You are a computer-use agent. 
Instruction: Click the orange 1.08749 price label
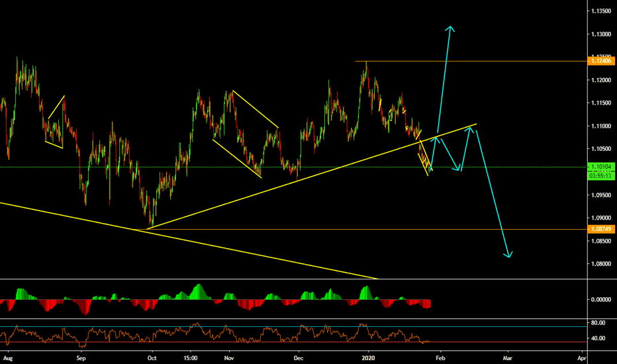point(601,229)
